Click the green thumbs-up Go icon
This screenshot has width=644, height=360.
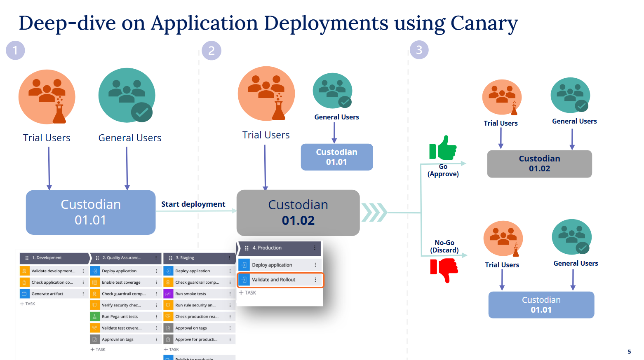[x=443, y=148]
